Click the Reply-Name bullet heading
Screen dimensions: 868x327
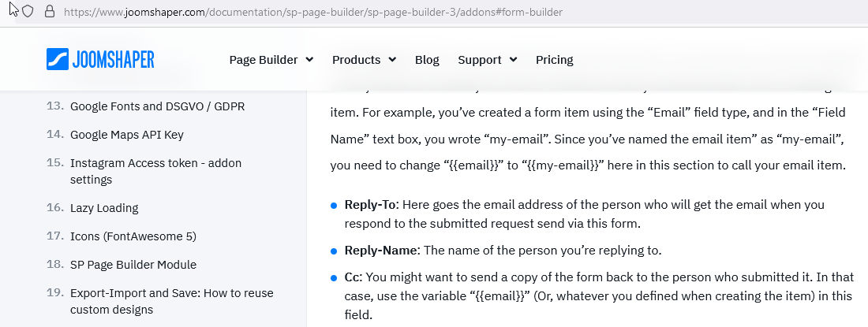click(x=381, y=251)
